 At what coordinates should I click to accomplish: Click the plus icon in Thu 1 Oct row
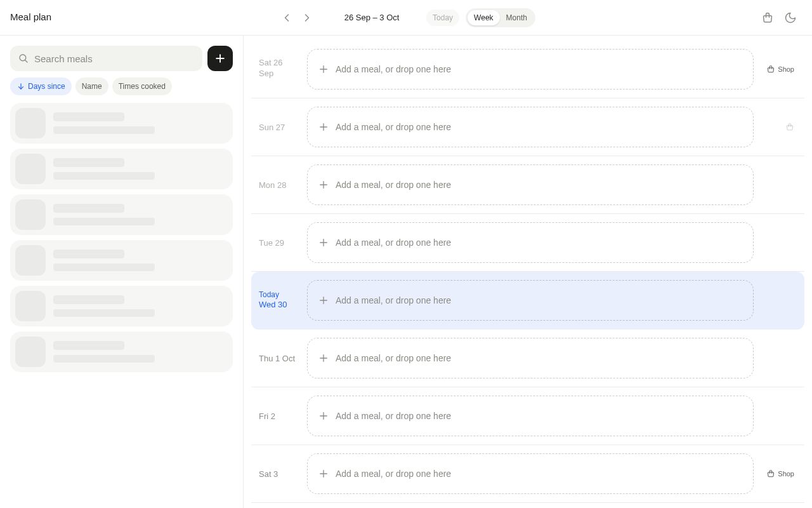[324, 358]
